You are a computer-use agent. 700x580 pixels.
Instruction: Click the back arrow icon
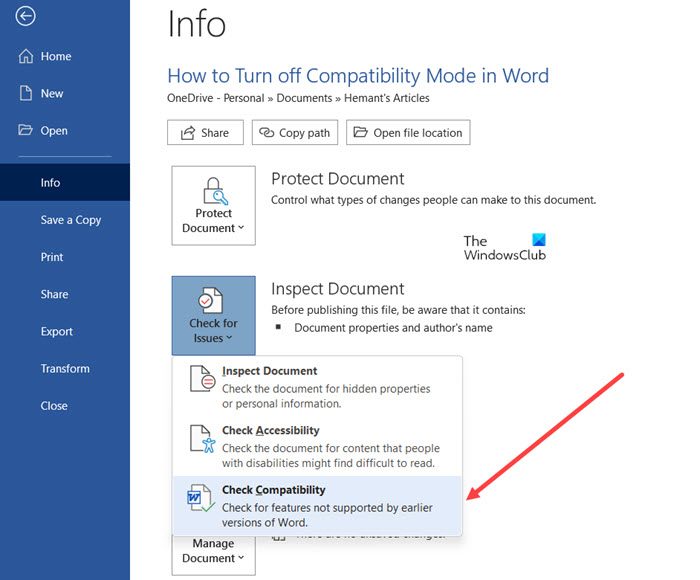tap(26, 16)
